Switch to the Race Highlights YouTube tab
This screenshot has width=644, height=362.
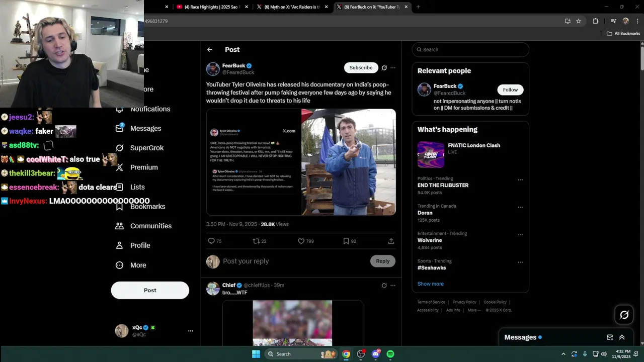click(x=211, y=7)
